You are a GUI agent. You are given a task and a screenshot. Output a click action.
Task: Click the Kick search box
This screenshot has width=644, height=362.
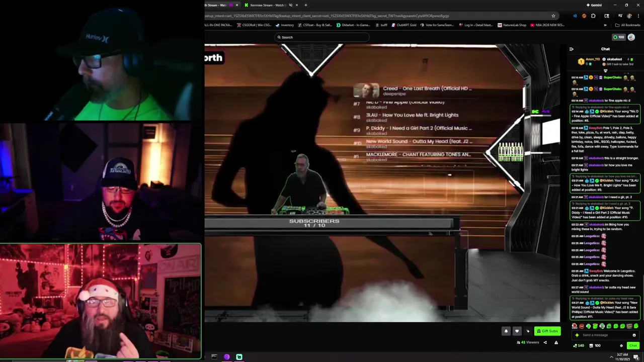(x=322, y=37)
